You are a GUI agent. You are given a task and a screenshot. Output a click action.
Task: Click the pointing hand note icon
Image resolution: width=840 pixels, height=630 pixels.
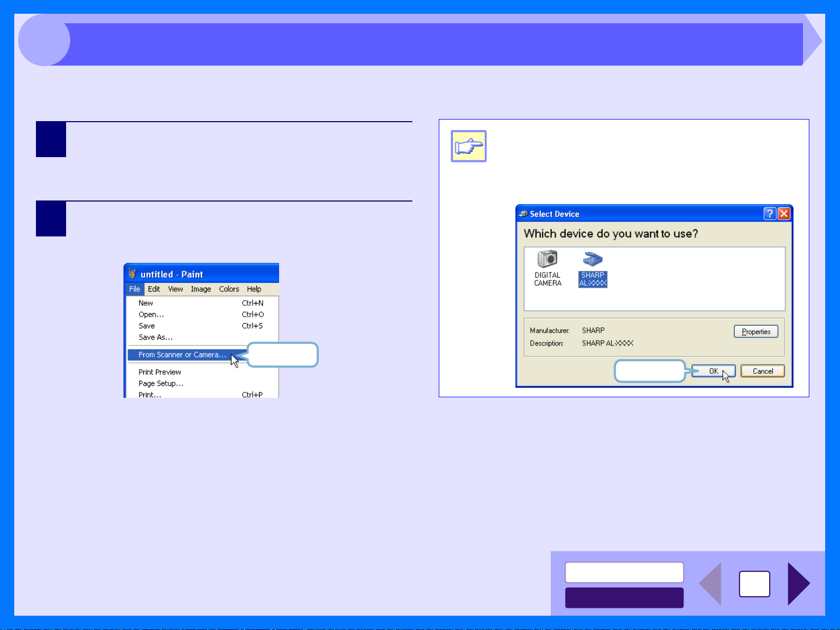[x=468, y=146]
